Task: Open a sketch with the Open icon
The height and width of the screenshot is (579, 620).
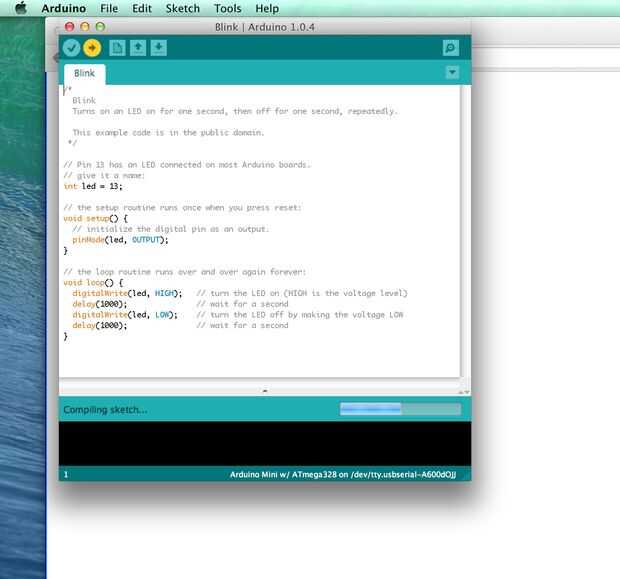Action: tap(138, 48)
